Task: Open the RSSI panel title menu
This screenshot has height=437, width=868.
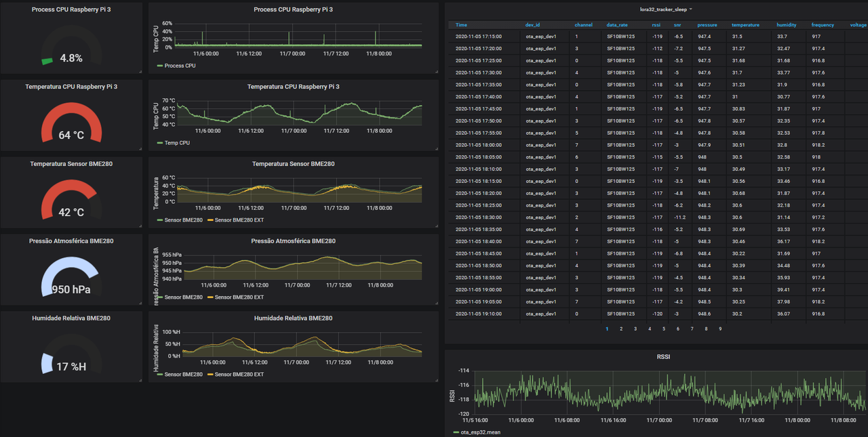Action: coord(663,356)
